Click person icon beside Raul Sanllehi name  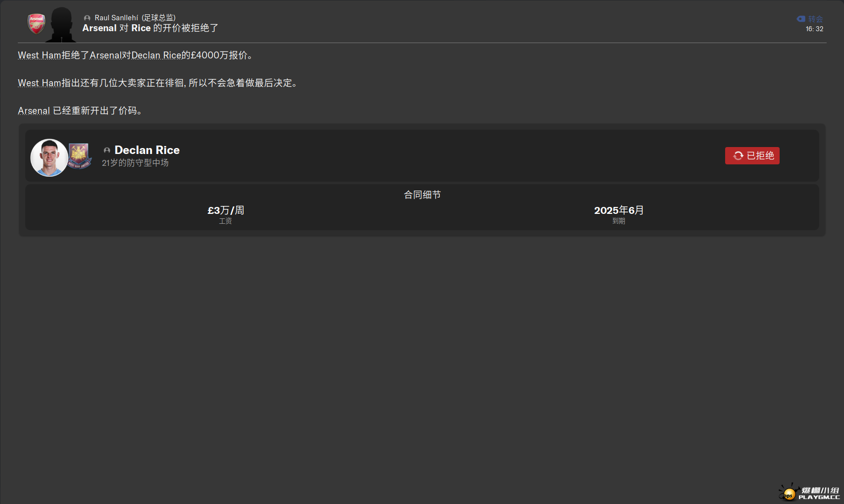point(87,18)
